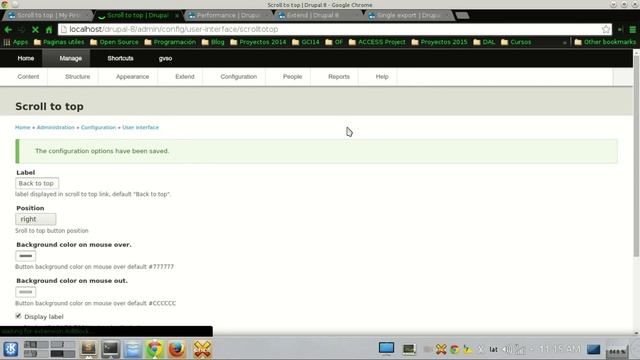The width and height of the screenshot is (640, 360).
Task: Open the Blog bookmark folder
Action: (x=213, y=42)
